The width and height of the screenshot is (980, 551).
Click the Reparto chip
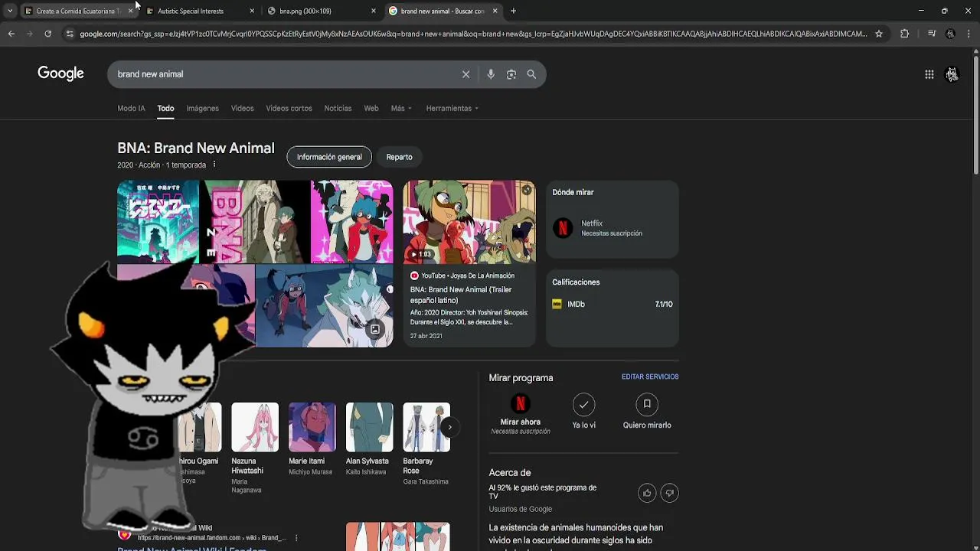[x=399, y=157]
